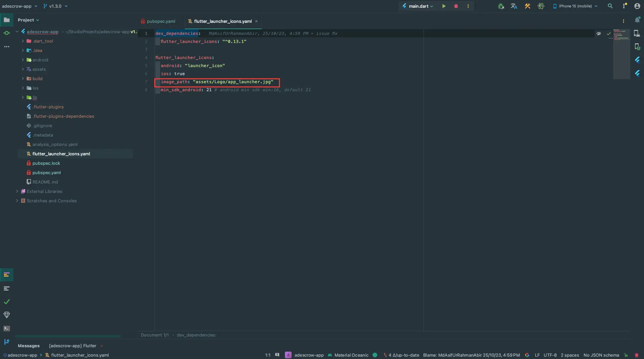644x359 pixels.
Task: Click the green inspection checkmark in editor
Action: point(608,34)
